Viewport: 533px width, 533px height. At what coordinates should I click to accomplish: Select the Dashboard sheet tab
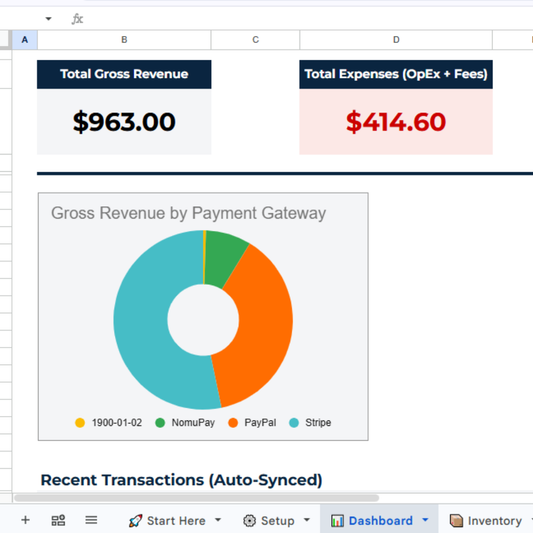(372, 520)
